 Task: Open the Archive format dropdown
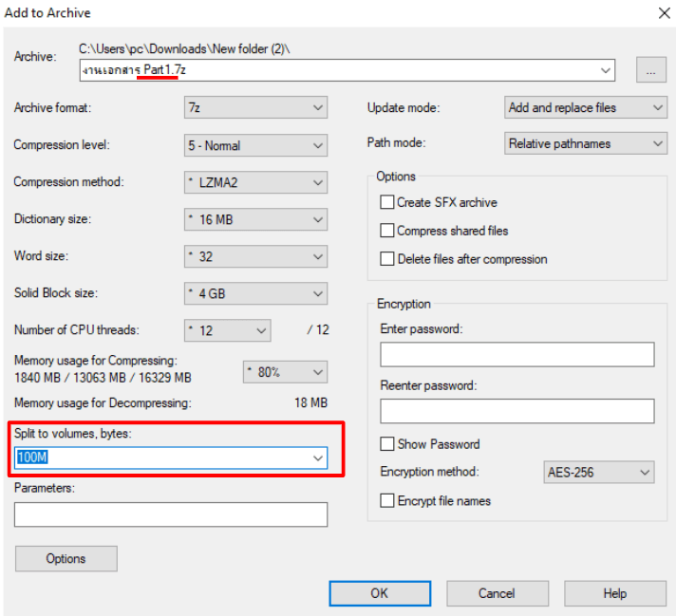(x=255, y=107)
